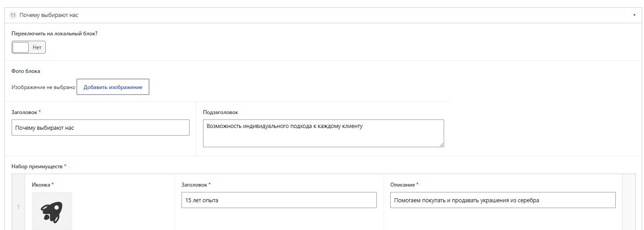Focus the block 'Заголовок' input field
This screenshot has width=644, height=230.
(100, 128)
